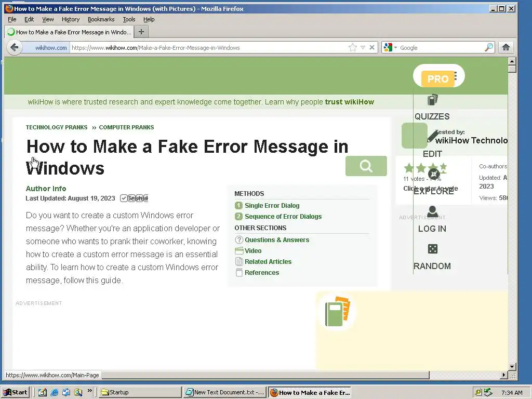
Task: Click the Related Articles page icon
Action: [239, 262]
